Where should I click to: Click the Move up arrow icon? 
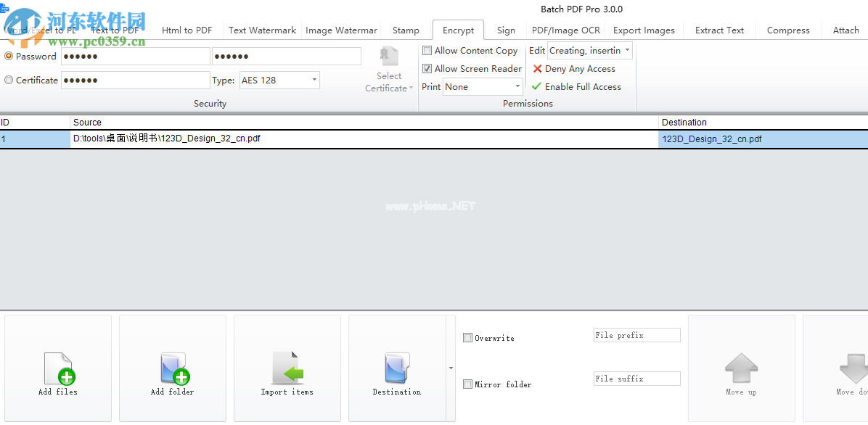[x=741, y=368]
